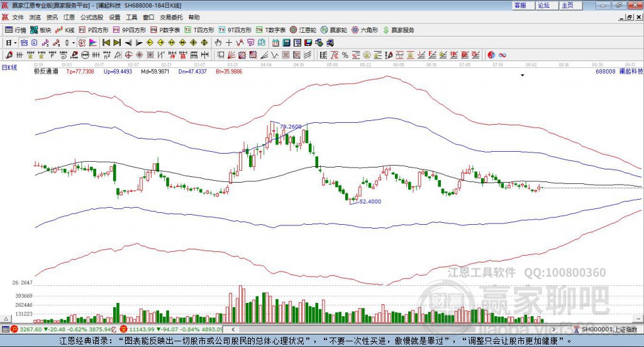Click the 79.2600 high price label

(x=291, y=127)
